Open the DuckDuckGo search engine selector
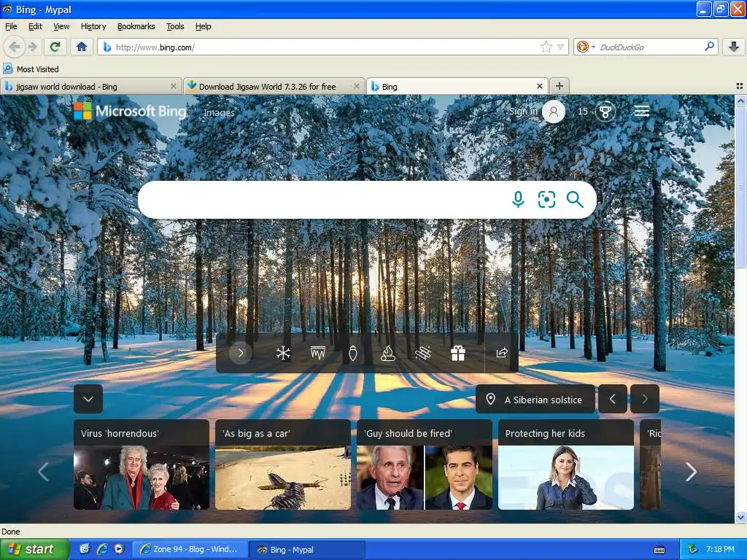Screen dimensions: 747x560 586,47
